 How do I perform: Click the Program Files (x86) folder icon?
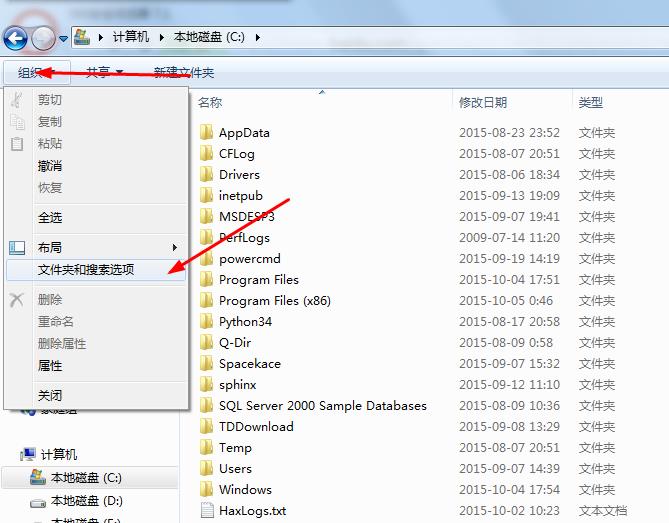(207, 300)
